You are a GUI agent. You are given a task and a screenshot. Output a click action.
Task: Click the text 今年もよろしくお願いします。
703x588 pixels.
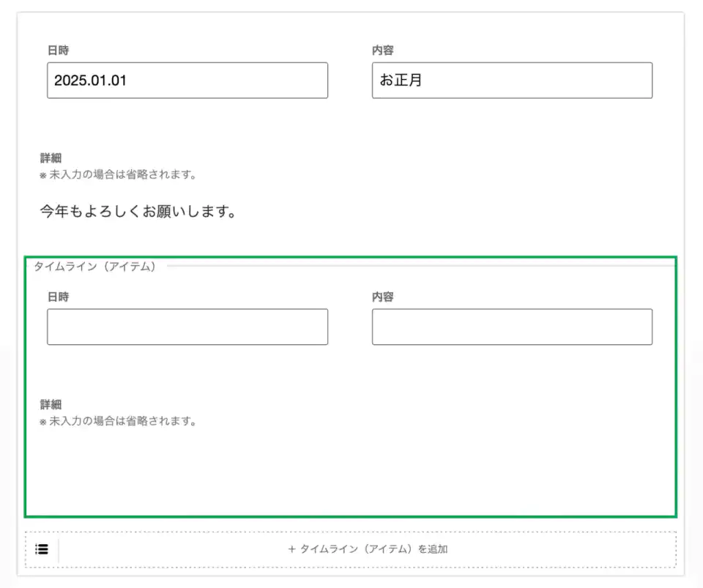138,212
